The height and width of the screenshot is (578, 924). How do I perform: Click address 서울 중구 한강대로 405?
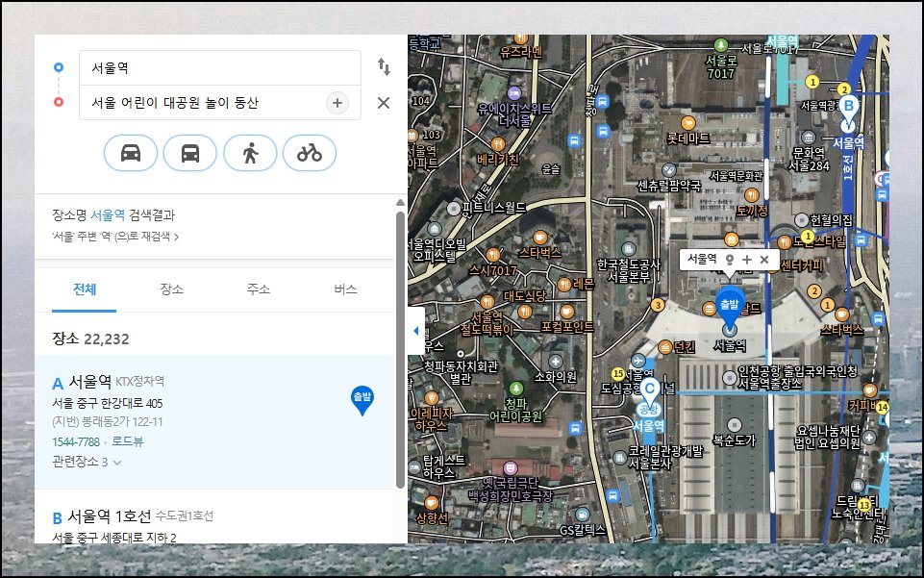(108, 404)
